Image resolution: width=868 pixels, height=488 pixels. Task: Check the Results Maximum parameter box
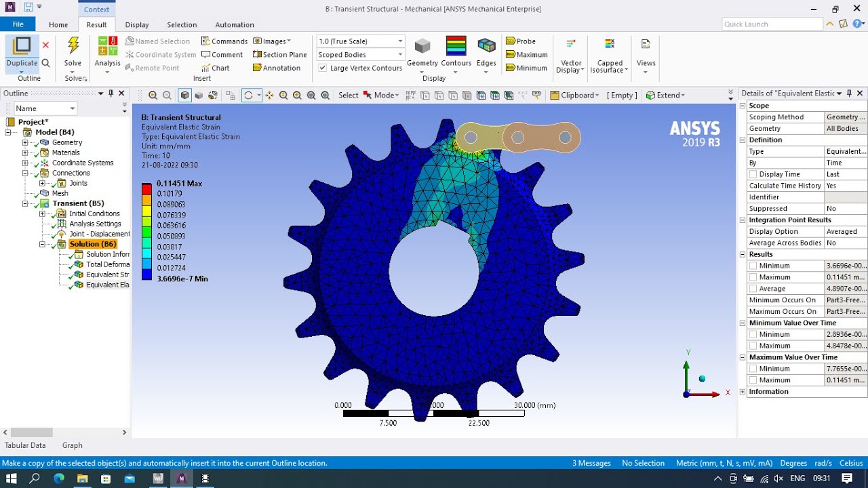click(x=753, y=277)
